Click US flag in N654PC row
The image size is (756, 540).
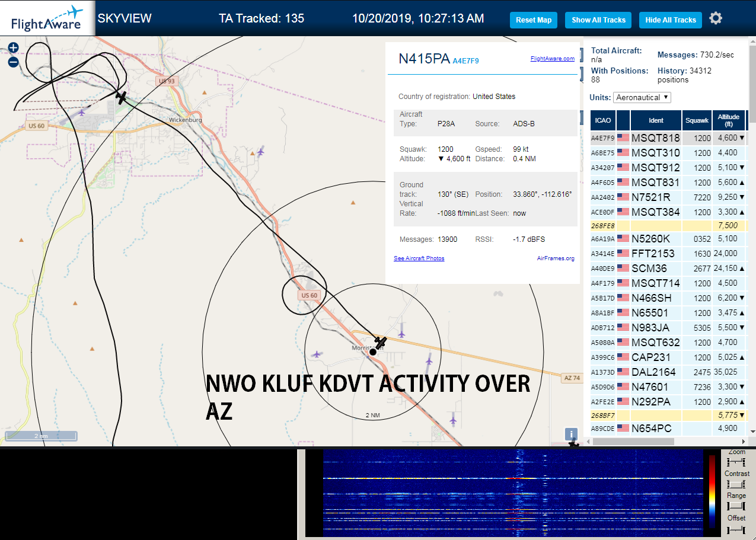pos(623,428)
